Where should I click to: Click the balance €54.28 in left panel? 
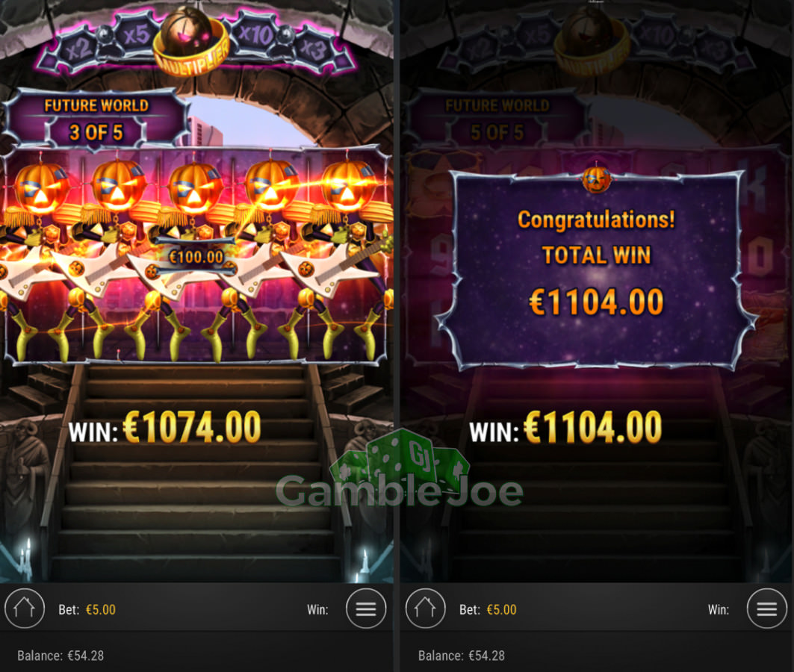61,656
